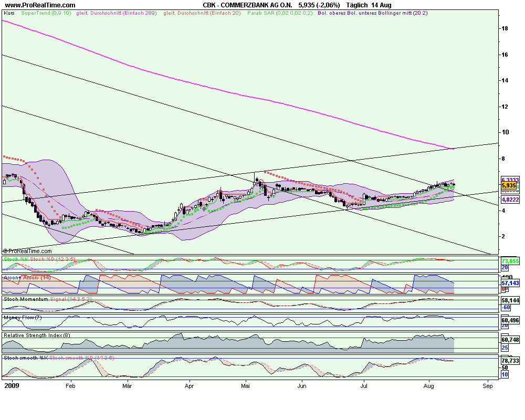
Task: Click the 18 price axis label
Action: (504, 28)
